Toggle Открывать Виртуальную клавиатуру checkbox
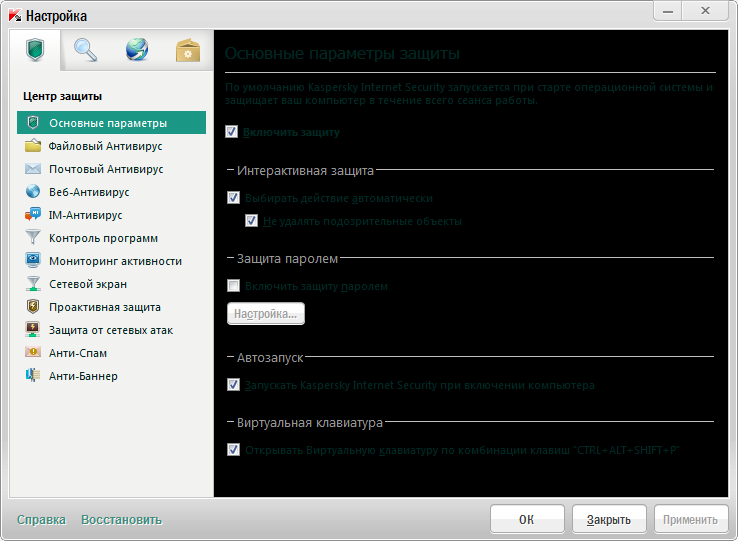The image size is (738, 553). 233,449
